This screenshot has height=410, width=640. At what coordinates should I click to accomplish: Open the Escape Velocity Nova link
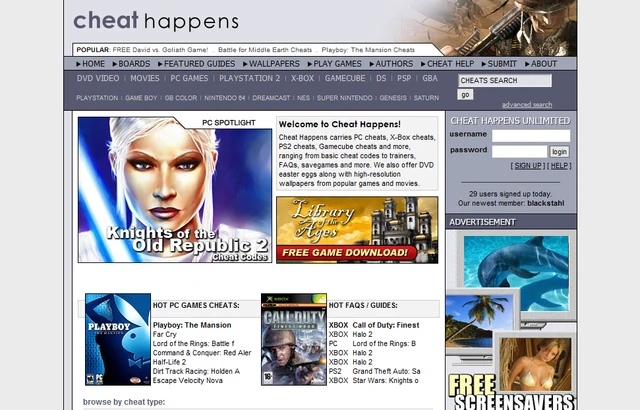tap(188, 381)
